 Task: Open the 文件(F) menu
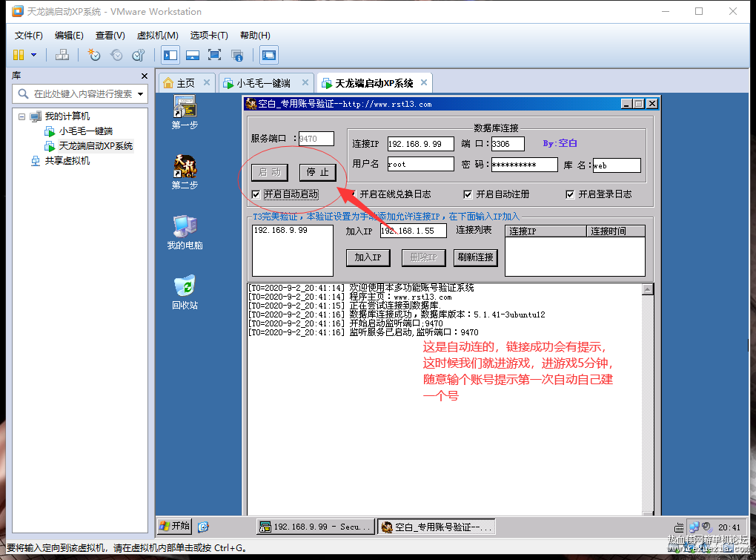pos(28,35)
